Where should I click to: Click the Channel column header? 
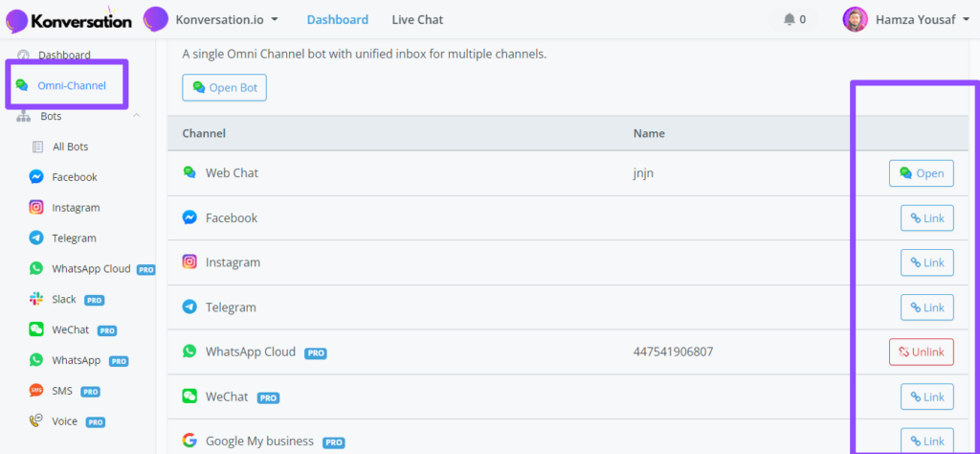tap(204, 133)
